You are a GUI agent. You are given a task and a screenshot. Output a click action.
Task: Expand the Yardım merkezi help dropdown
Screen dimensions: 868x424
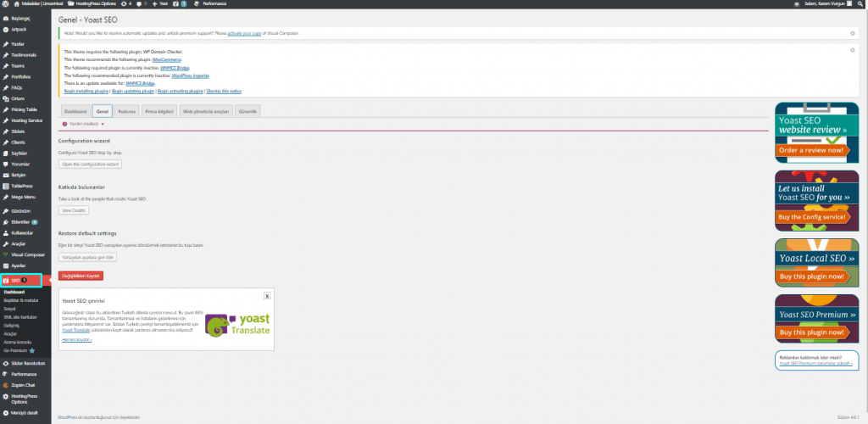84,124
